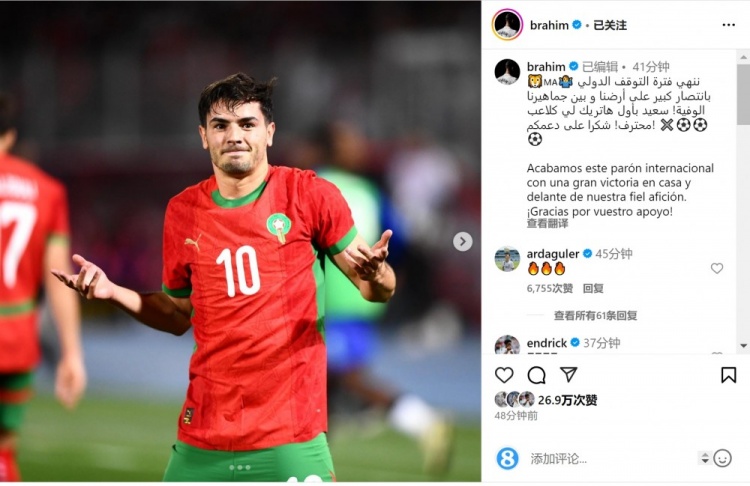
Task: Click the comments scrollbar down arrow
Action: point(743,345)
